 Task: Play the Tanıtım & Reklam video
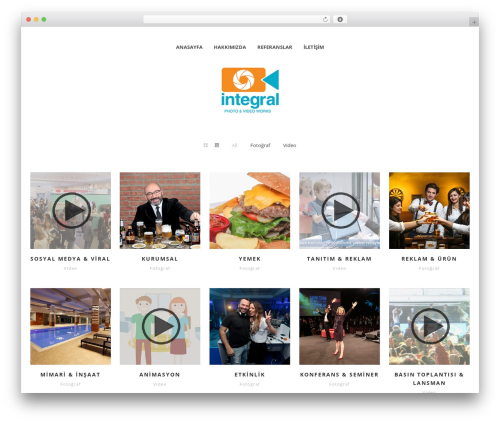click(x=339, y=210)
